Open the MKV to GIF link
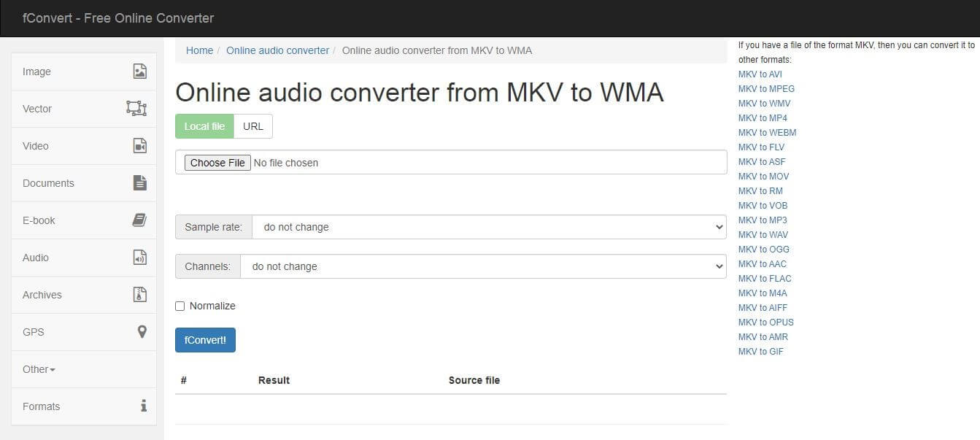980x440 pixels. [x=761, y=352]
